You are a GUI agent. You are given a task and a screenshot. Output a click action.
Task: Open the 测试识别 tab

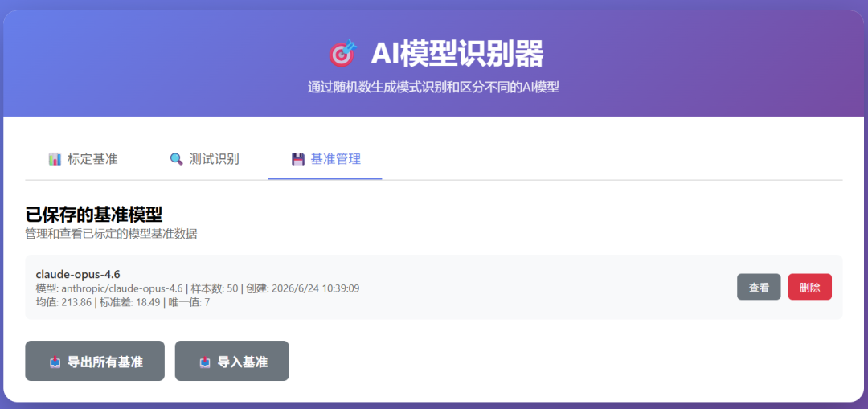click(204, 160)
